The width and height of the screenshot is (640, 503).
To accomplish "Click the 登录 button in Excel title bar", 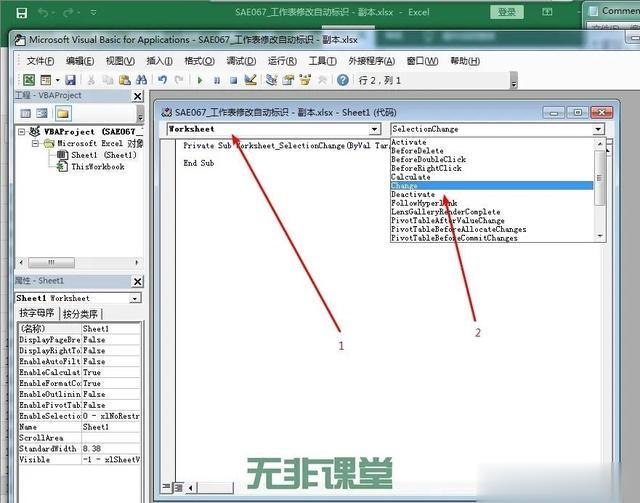I will pos(507,12).
